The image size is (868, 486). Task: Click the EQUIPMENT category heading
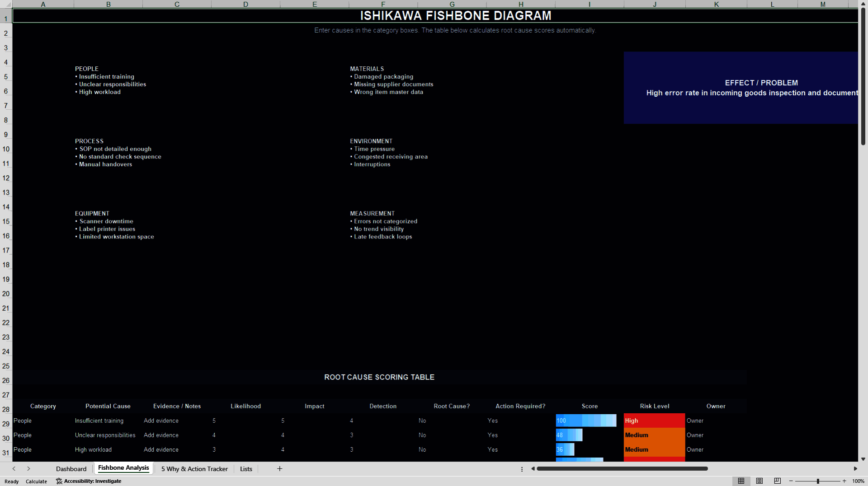[92, 213]
